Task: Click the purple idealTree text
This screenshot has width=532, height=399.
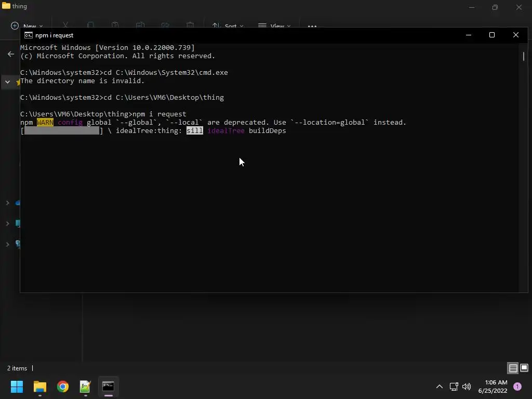Action: pos(225,130)
